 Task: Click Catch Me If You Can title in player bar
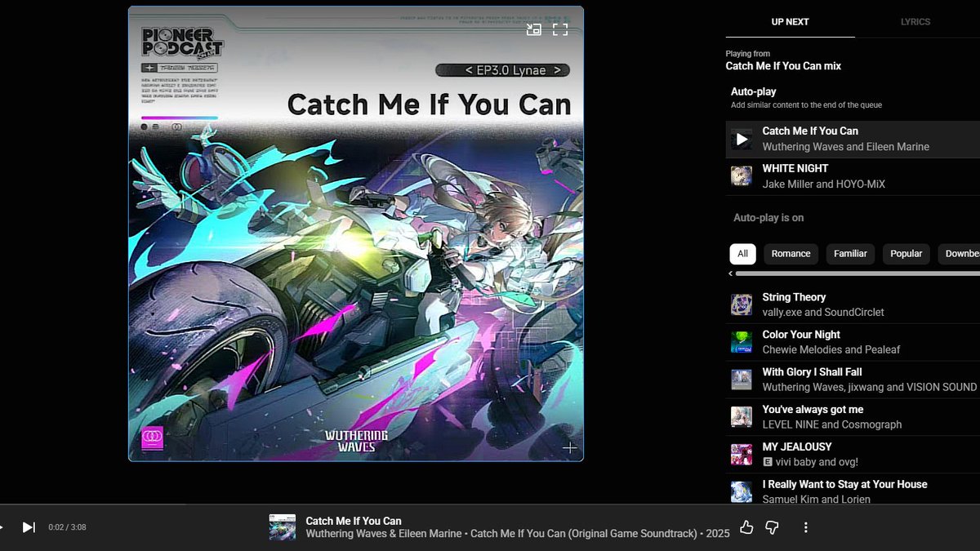pyautogui.click(x=354, y=521)
